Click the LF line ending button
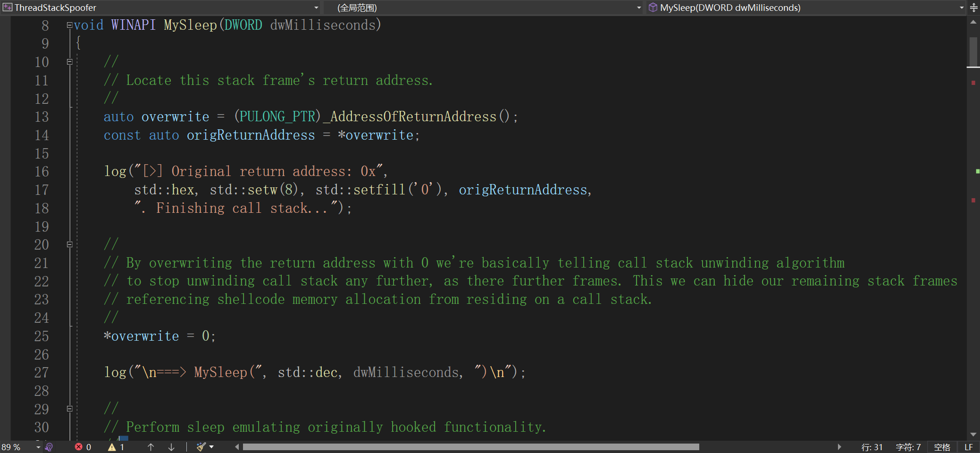The height and width of the screenshot is (453, 980). pyautogui.click(x=969, y=447)
